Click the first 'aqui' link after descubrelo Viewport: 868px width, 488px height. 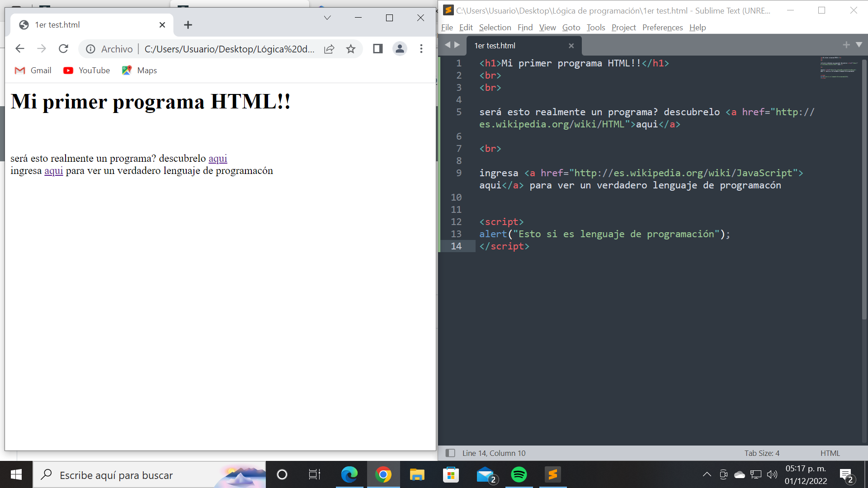coord(217,159)
